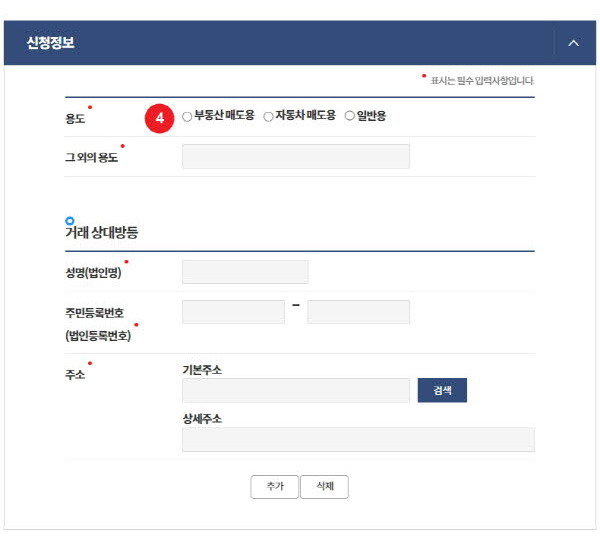Focus the second 주민등록번호 input box

coord(358,312)
